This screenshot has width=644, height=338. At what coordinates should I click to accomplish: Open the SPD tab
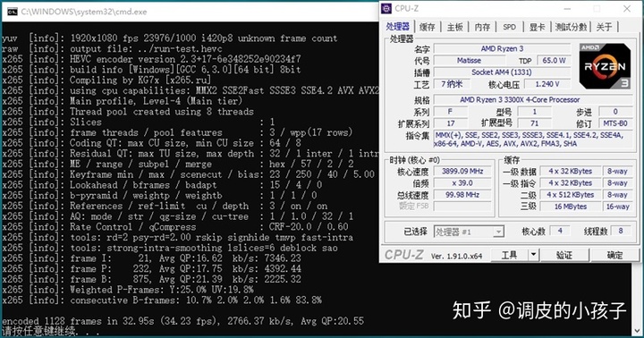[509, 27]
